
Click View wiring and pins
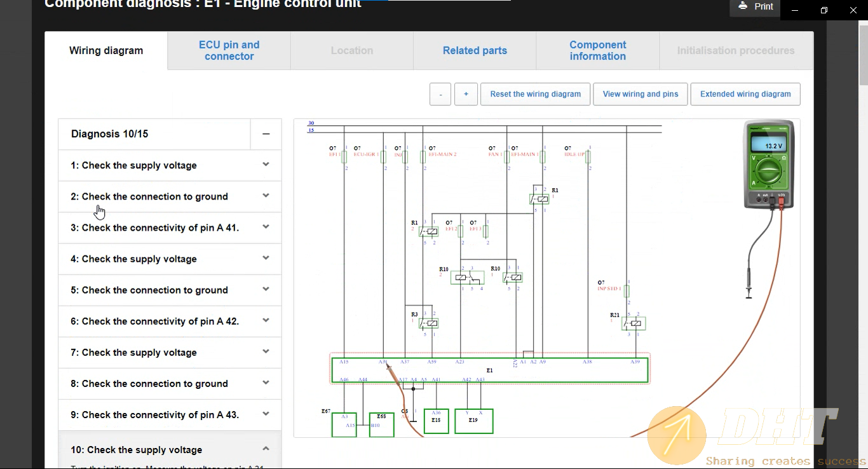point(641,94)
